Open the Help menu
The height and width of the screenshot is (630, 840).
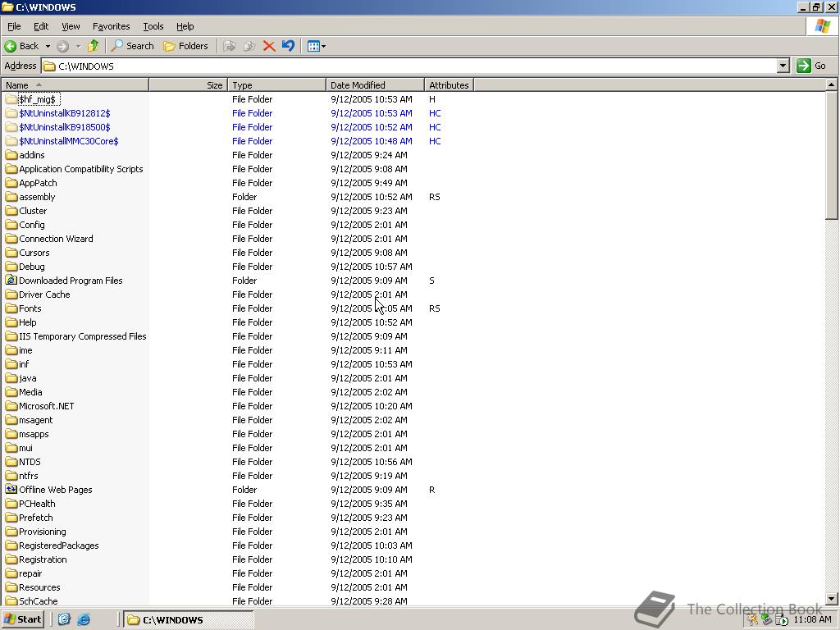tap(185, 26)
